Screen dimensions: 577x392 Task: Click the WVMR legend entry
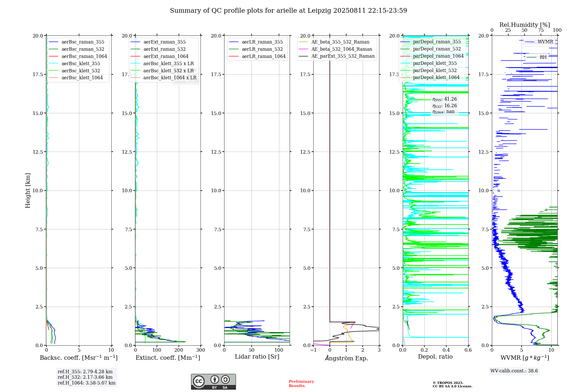click(x=539, y=42)
